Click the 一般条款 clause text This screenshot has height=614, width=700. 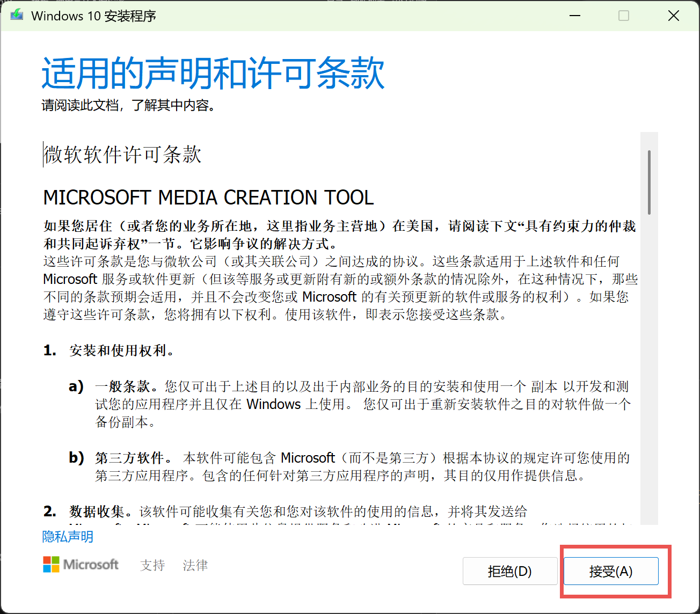126,386
